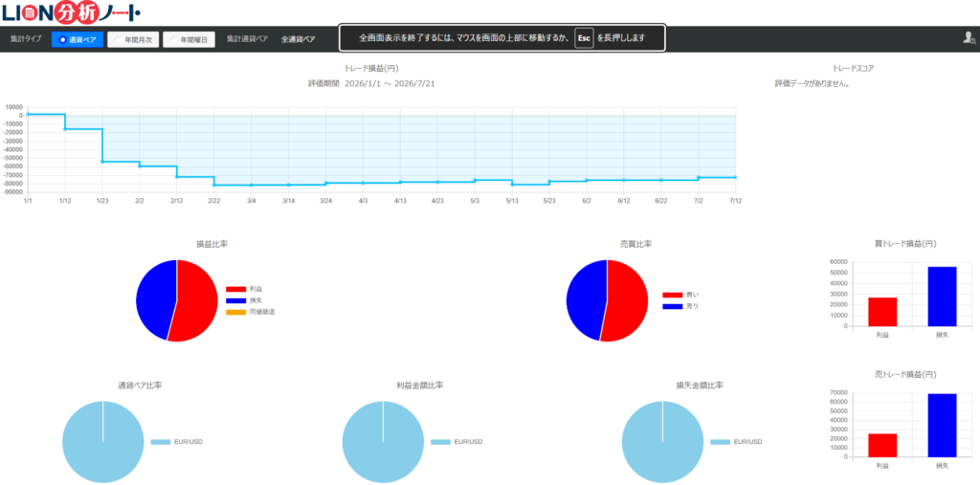The width and height of the screenshot is (980, 485).
Task: Toggle the EUR/USD legend under 損失金額比率
Action: (x=736, y=442)
